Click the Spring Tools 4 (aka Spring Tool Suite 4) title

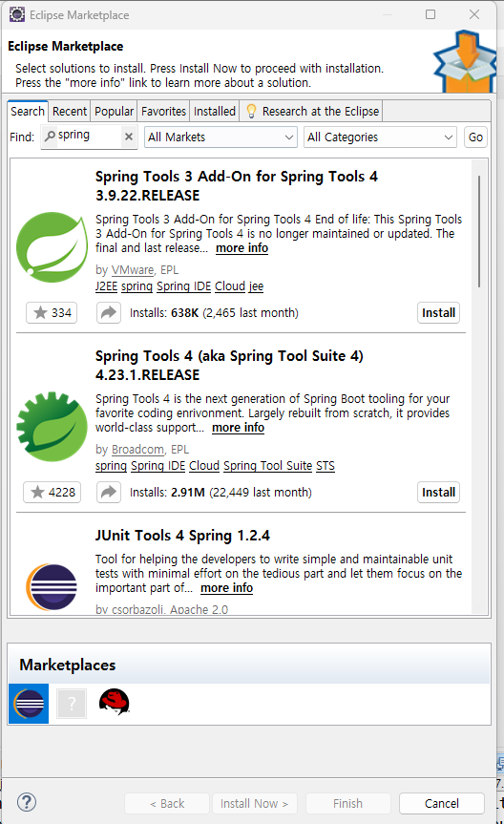pyautogui.click(x=229, y=366)
